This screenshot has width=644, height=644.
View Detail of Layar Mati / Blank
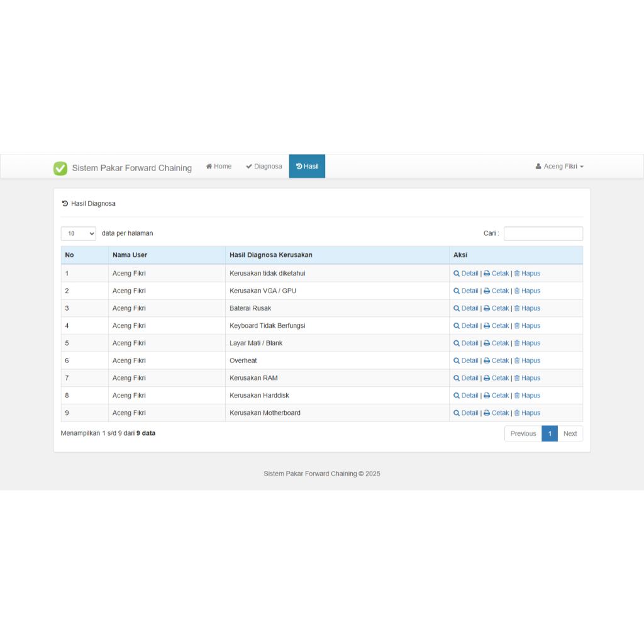(466, 343)
